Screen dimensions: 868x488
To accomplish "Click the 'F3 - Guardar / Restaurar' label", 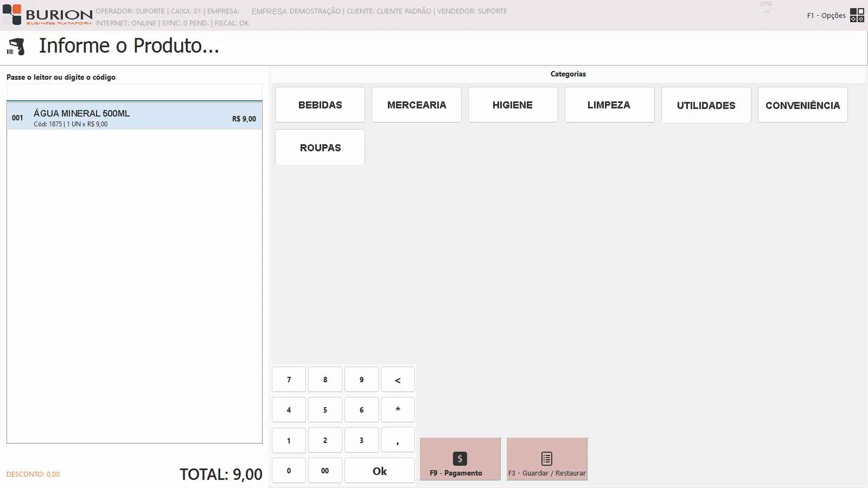I will (547, 473).
